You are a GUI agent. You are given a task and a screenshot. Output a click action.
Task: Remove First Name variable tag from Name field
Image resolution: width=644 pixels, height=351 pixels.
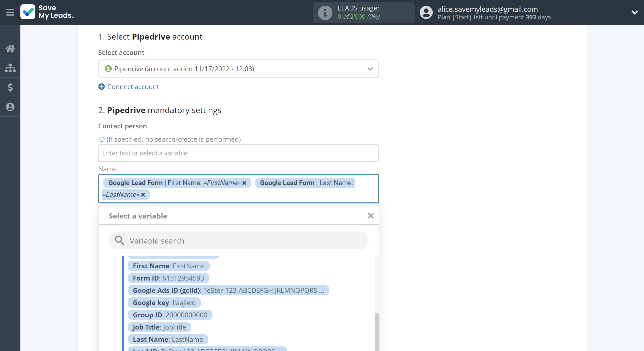pyautogui.click(x=245, y=183)
